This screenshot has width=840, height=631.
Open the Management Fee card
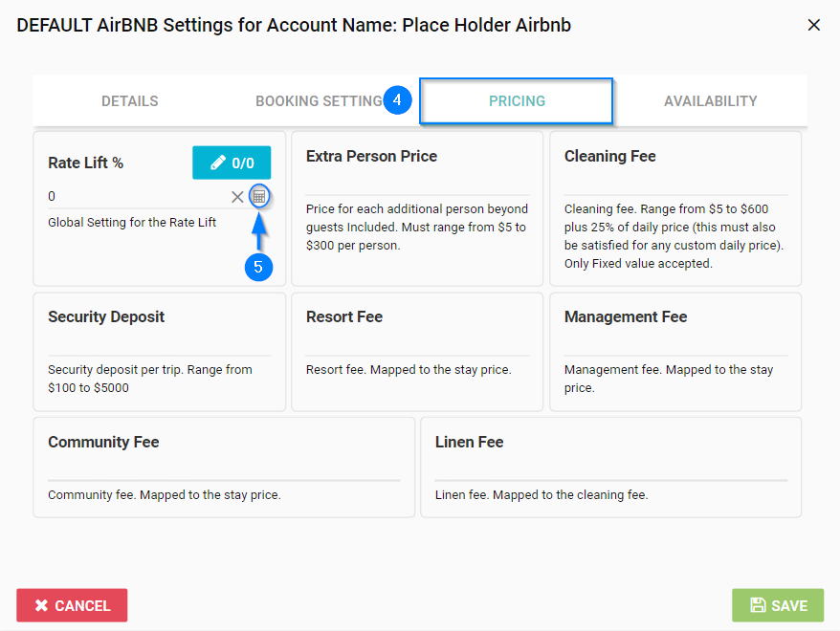point(675,352)
